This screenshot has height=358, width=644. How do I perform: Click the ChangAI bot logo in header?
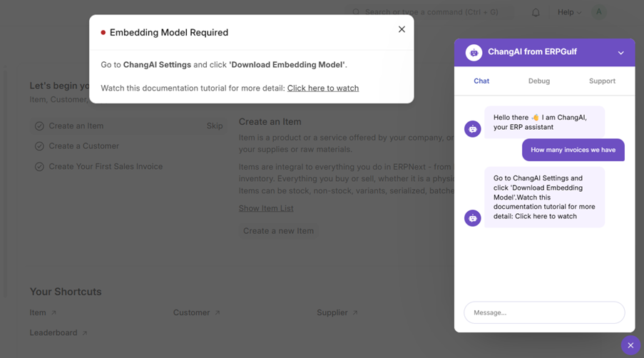click(x=474, y=53)
